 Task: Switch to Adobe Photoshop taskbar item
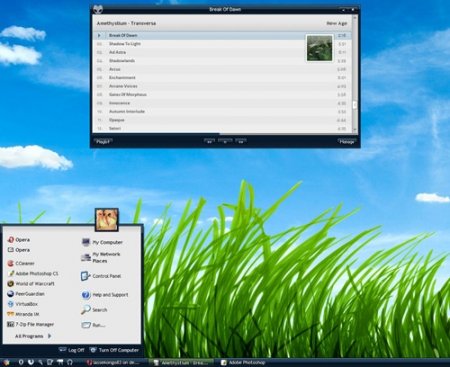[x=244, y=362]
